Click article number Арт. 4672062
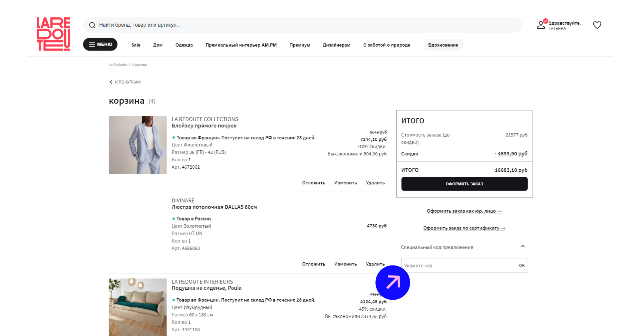Screen dimensions: 644x336 185,167
